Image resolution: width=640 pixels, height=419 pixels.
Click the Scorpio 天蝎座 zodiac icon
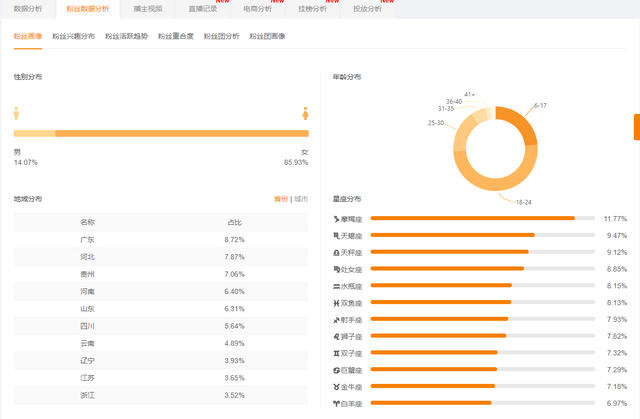tap(336, 235)
